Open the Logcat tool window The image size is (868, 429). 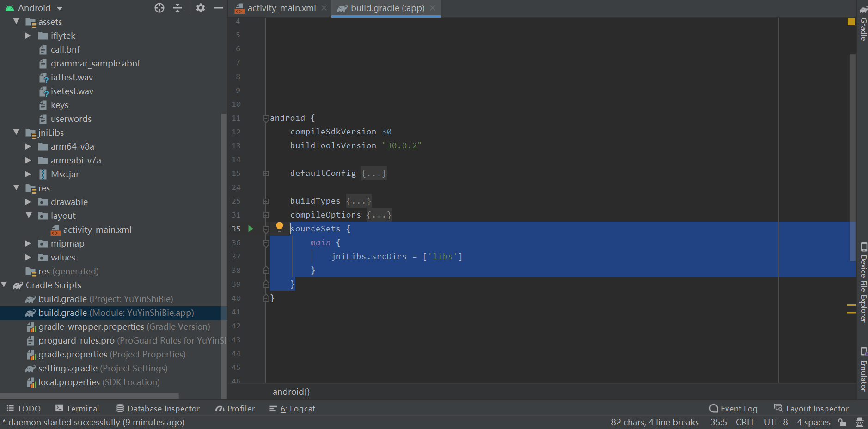(293, 409)
